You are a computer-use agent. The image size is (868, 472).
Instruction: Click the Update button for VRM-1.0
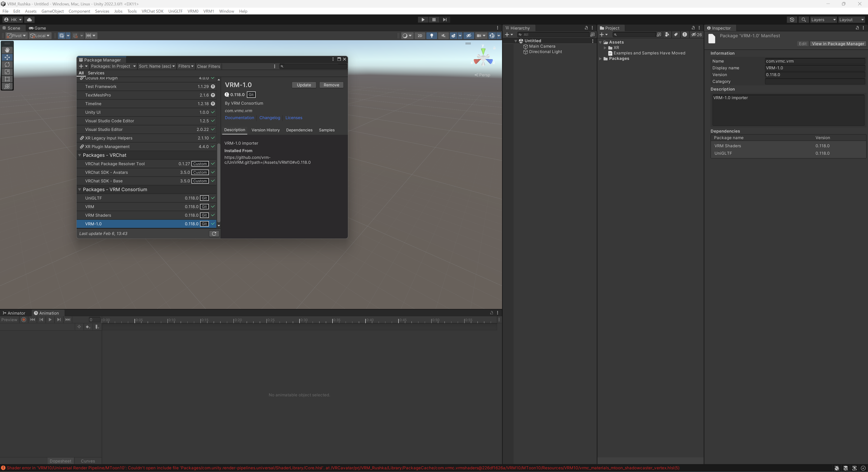pyautogui.click(x=304, y=85)
